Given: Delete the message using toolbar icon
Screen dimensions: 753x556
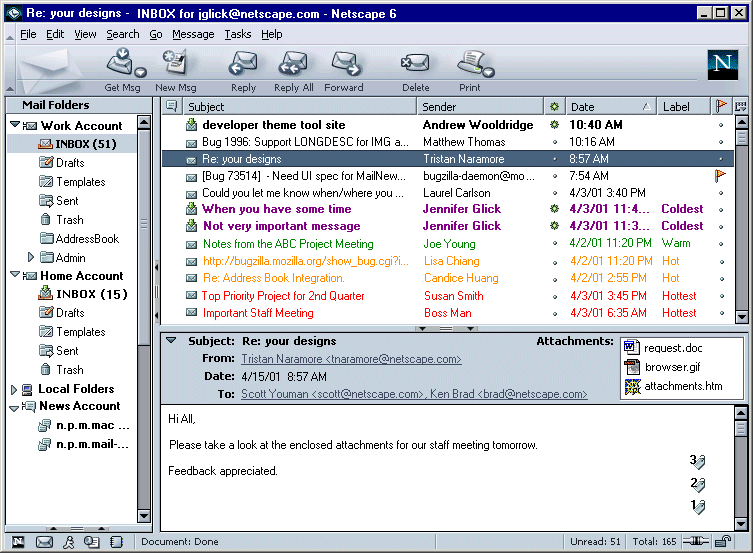Looking at the screenshot, I should click(415, 66).
